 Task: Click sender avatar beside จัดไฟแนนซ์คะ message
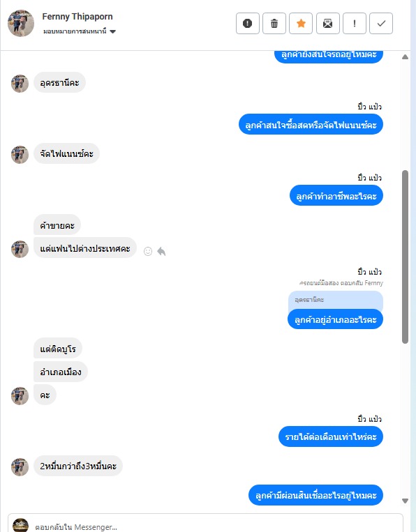pos(20,155)
